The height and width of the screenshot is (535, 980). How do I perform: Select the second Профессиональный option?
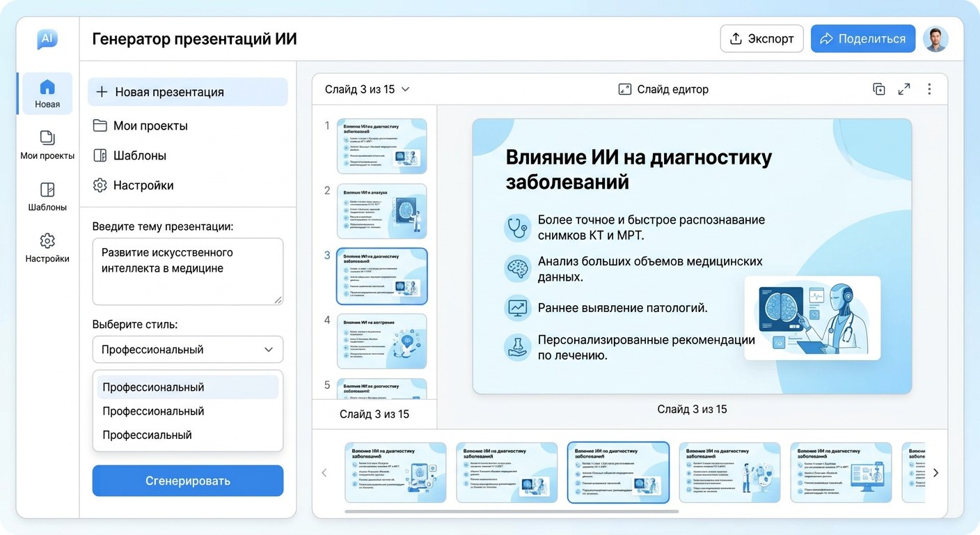coord(188,411)
